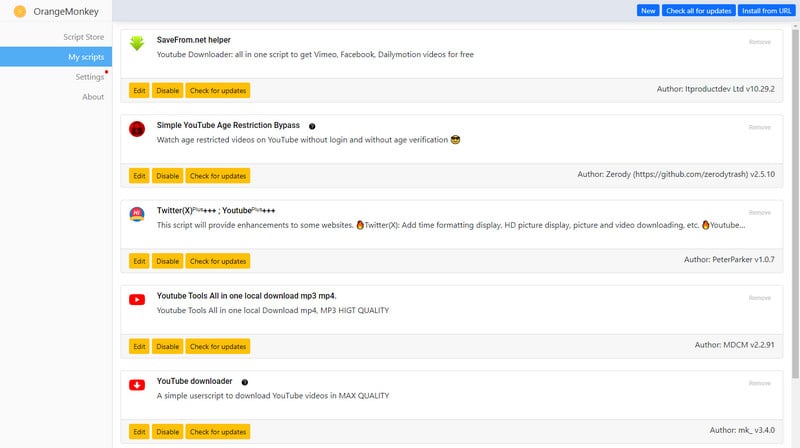
Task: Disable the SaveFrom.net helper script
Action: 167,90
